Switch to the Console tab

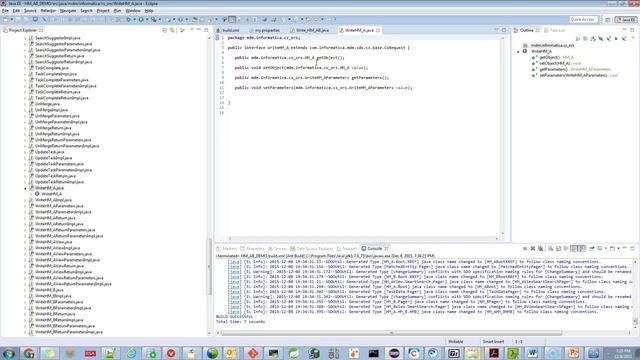374,249
